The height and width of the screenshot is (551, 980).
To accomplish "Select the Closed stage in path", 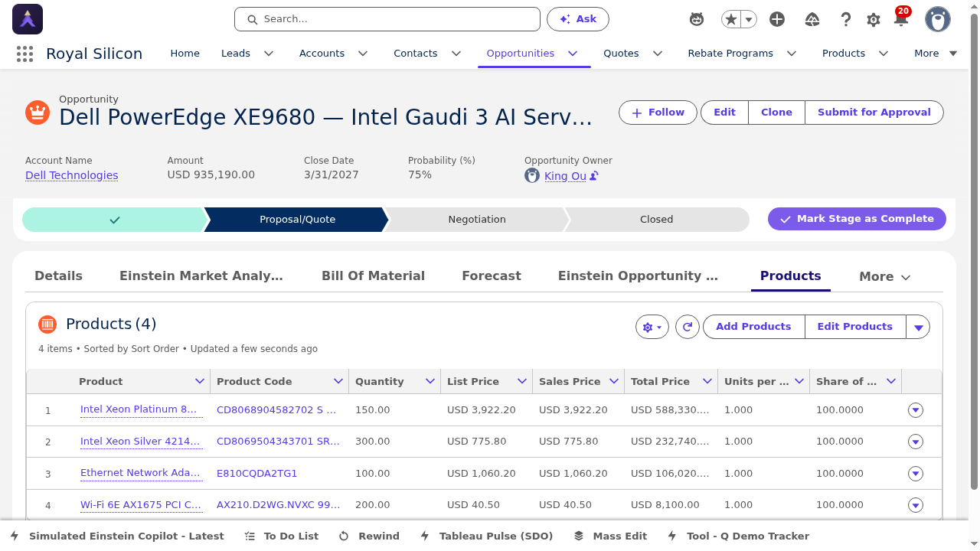I will 656,220.
